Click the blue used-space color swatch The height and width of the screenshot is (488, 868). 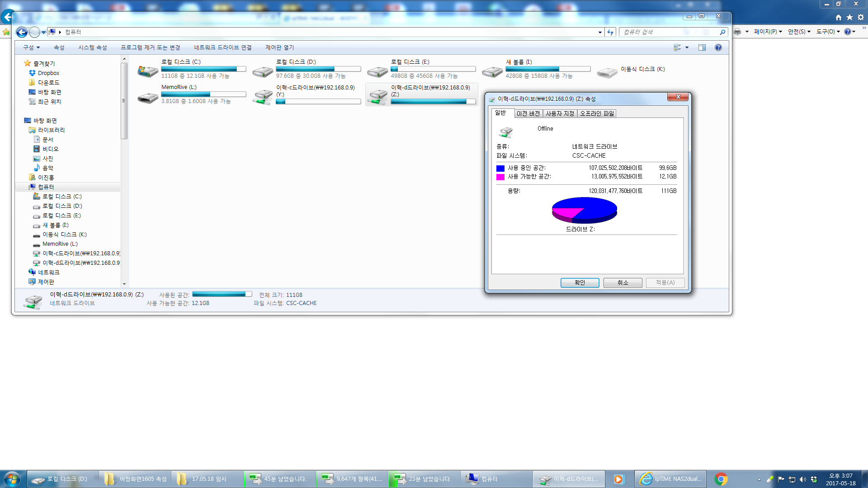(x=500, y=168)
